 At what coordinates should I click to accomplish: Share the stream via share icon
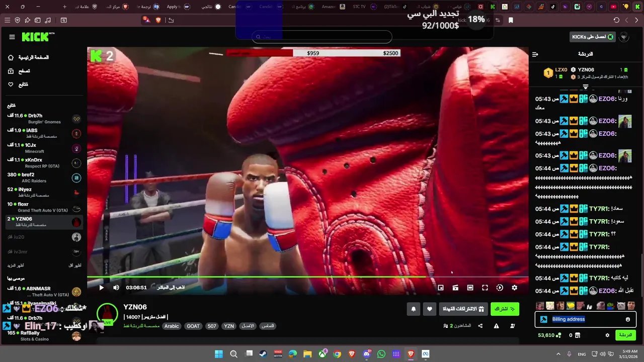(x=480, y=326)
